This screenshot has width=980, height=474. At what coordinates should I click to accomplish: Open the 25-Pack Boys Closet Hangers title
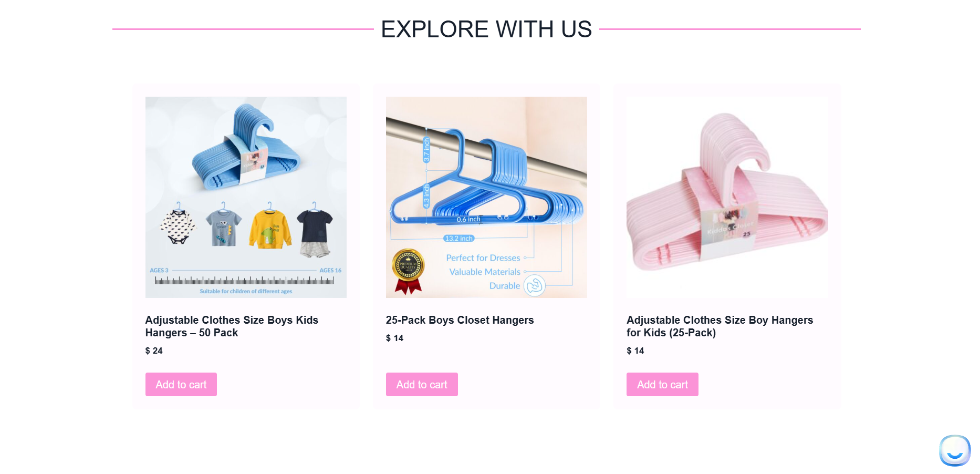pos(460,320)
